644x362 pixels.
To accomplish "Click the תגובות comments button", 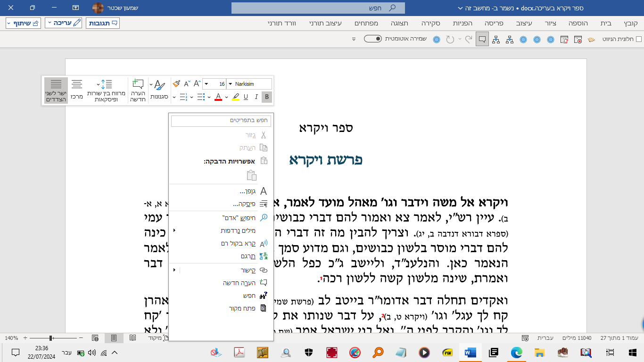I will coord(103,23).
